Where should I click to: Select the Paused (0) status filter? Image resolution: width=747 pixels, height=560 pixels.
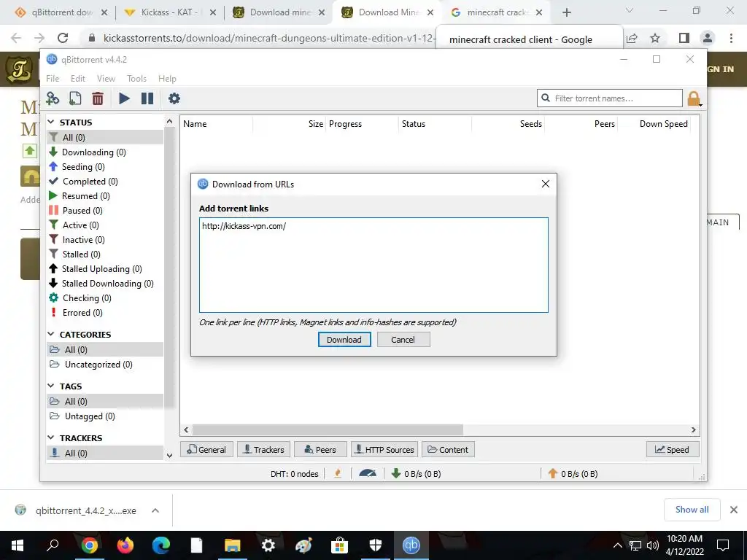pos(82,211)
